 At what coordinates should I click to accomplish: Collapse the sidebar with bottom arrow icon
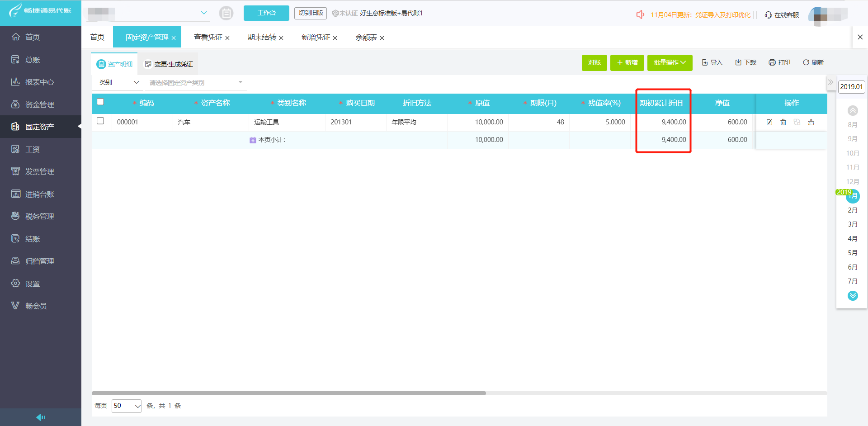[x=41, y=417]
